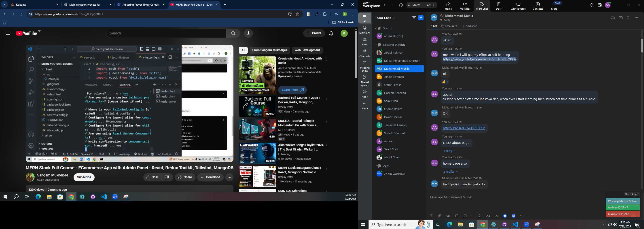This screenshot has width=644, height=229.
Task: Search within Muhammad Muhib chat
Action: (x=628, y=18)
